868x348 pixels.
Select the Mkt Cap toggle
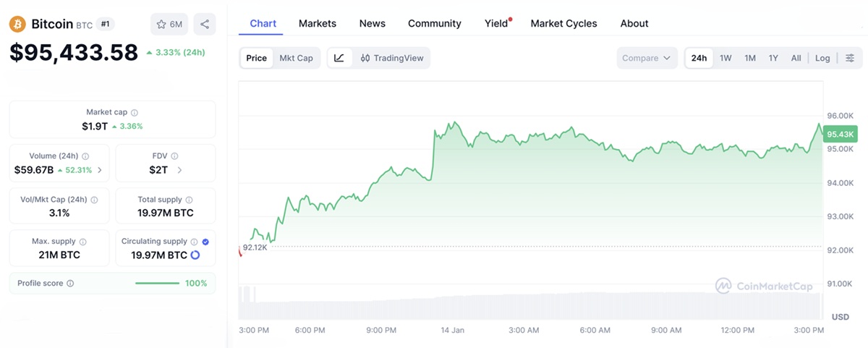point(296,58)
